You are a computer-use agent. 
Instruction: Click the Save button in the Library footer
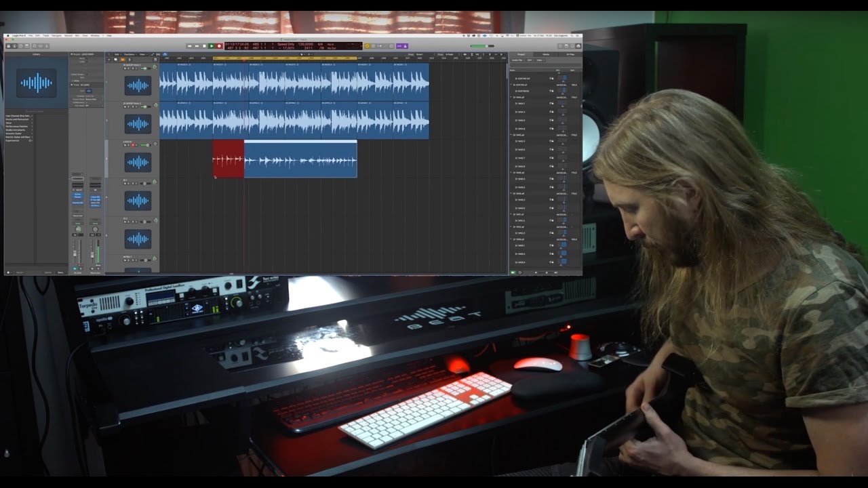[x=61, y=272]
